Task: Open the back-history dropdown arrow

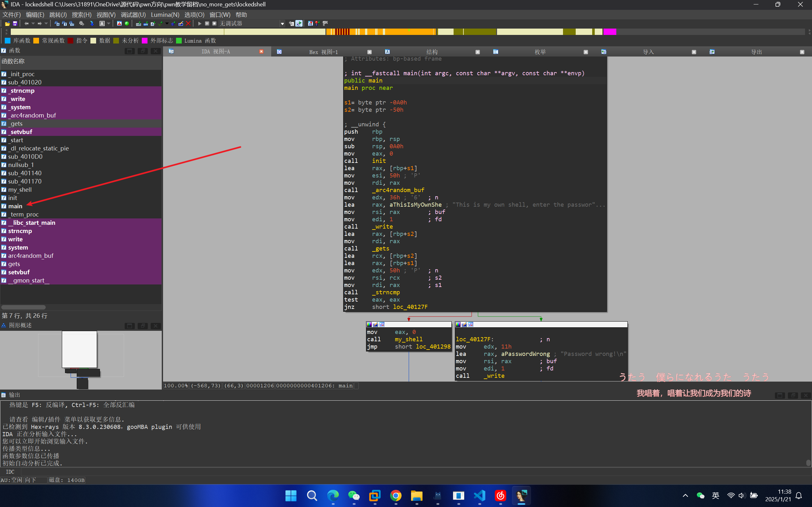Action: [33, 23]
